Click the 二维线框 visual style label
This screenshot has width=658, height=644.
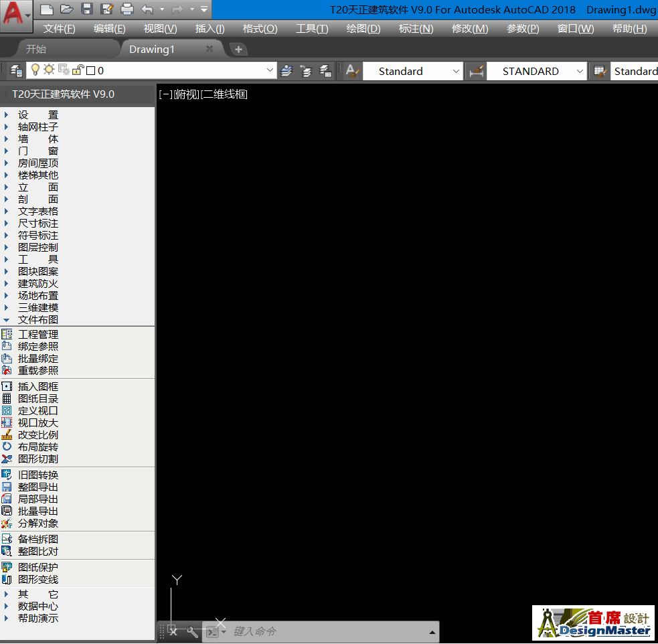coord(224,94)
